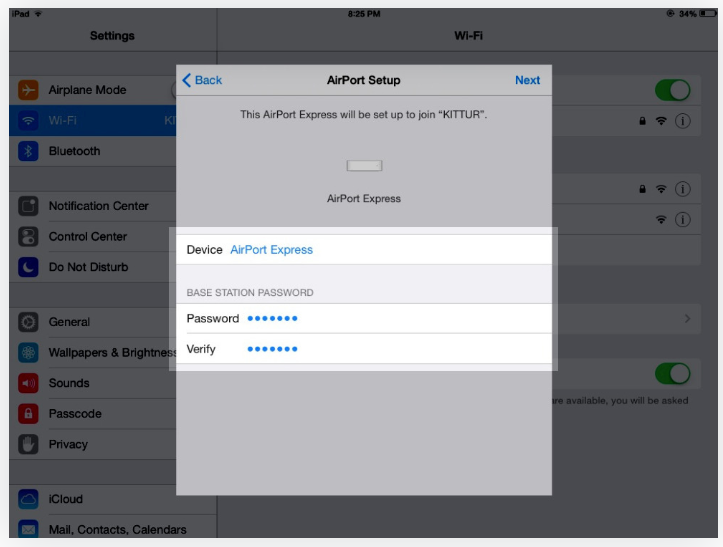Open Do Not Disturb settings
723x547 pixels.
point(93,267)
